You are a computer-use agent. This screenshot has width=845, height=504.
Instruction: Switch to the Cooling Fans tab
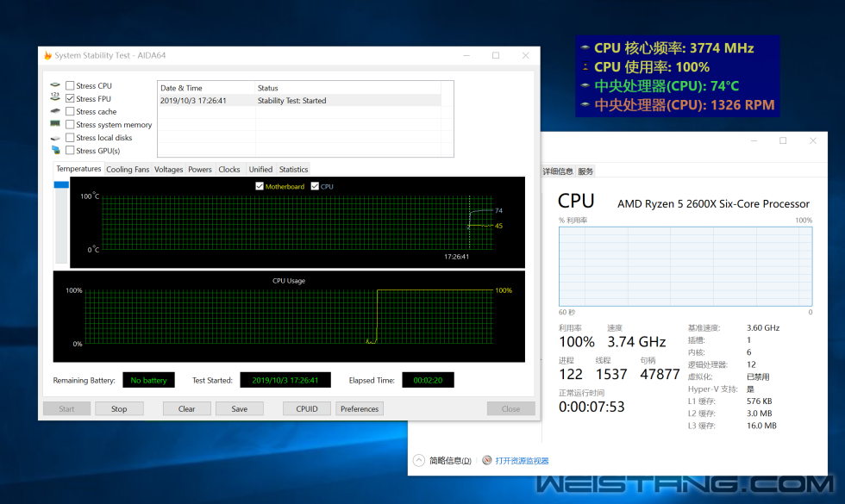128,169
